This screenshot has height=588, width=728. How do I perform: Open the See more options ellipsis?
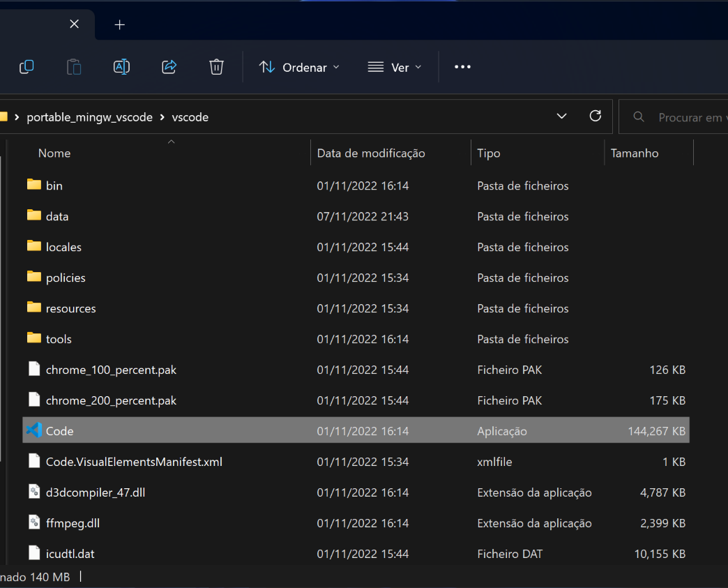(462, 67)
